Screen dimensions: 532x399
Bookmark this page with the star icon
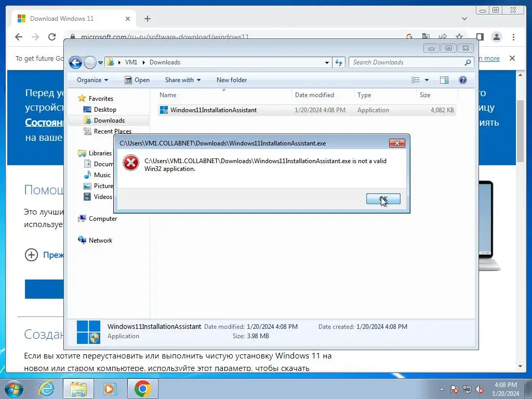point(459,37)
